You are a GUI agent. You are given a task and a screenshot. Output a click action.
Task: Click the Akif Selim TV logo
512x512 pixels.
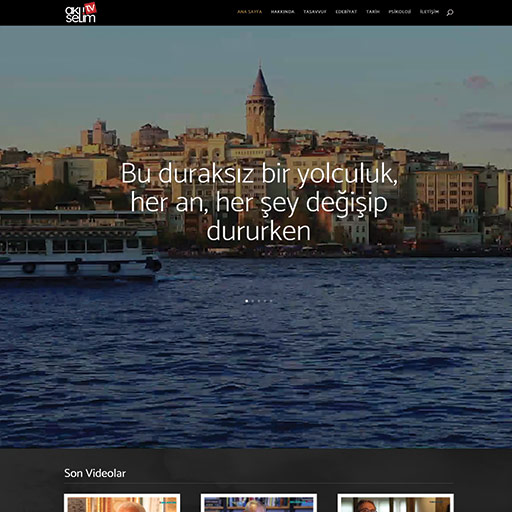point(81,13)
